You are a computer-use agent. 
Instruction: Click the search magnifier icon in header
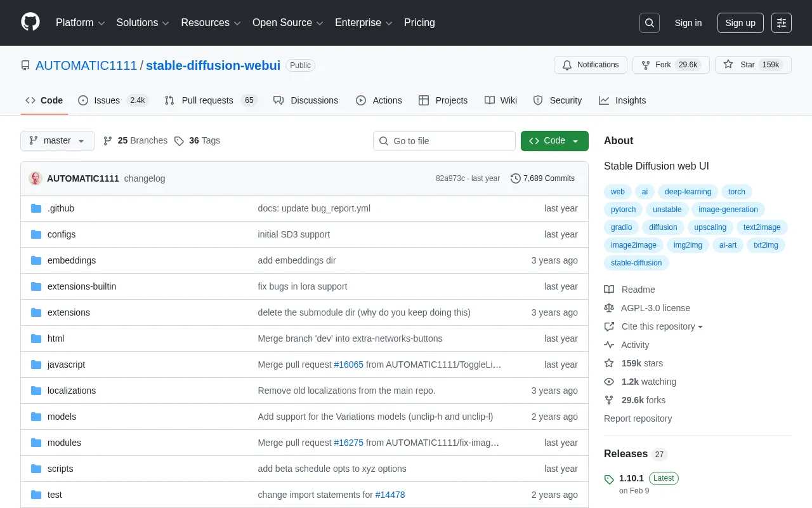coord(650,23)
